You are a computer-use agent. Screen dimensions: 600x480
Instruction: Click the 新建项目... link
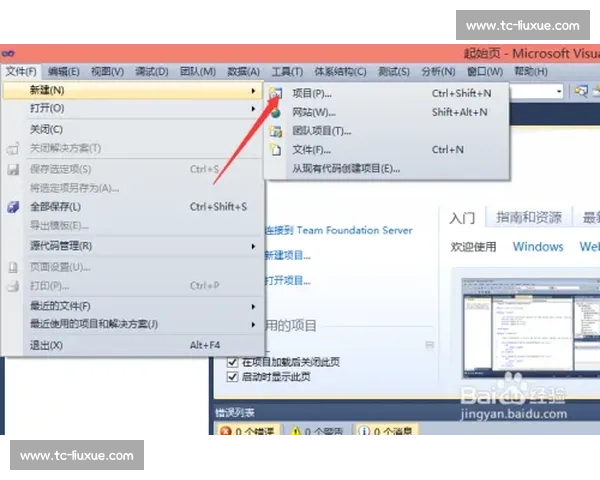288,255
